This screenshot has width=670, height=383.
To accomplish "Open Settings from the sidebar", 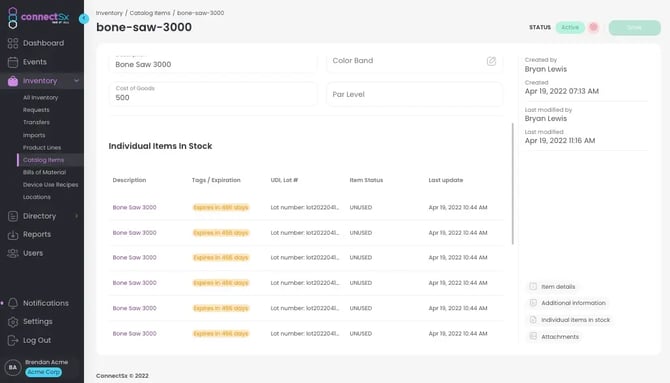I will click(38, 322).
